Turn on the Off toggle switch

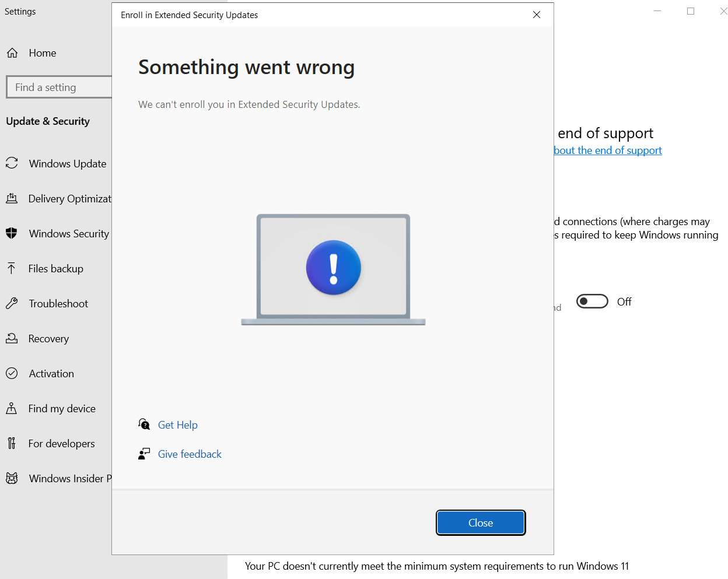tap(592, 301)
